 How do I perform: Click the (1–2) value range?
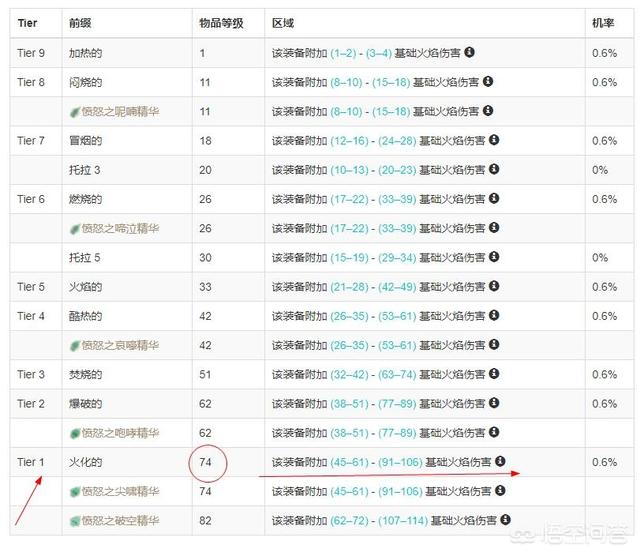(343, 53)
